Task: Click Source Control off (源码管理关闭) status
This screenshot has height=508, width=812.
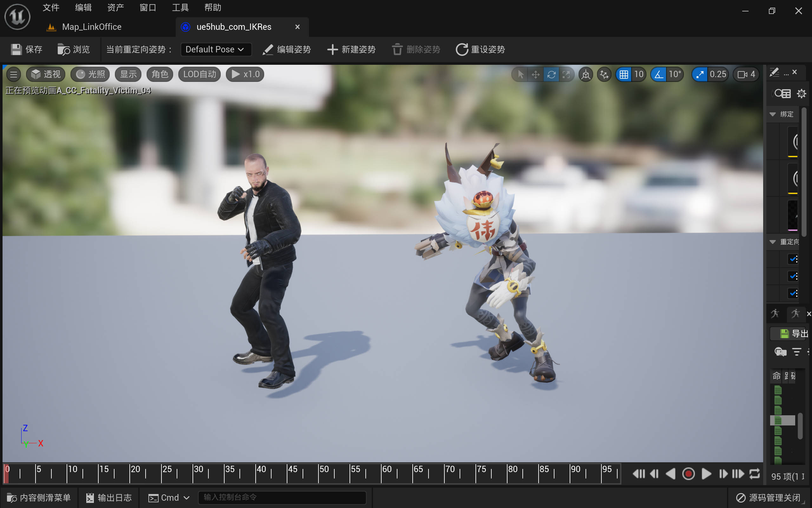Action: [768, 498]
